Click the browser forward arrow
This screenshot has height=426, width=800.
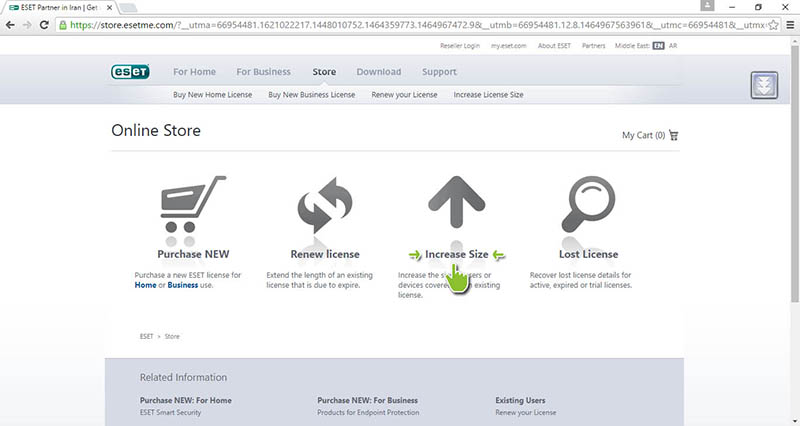click(27, 24)
